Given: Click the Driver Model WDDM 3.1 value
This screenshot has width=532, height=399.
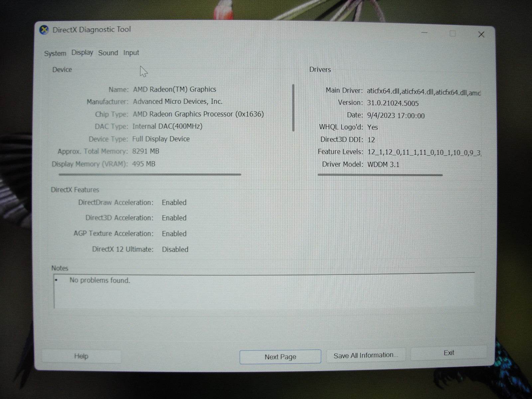Looking at the screenshot, I should point(383,164).
